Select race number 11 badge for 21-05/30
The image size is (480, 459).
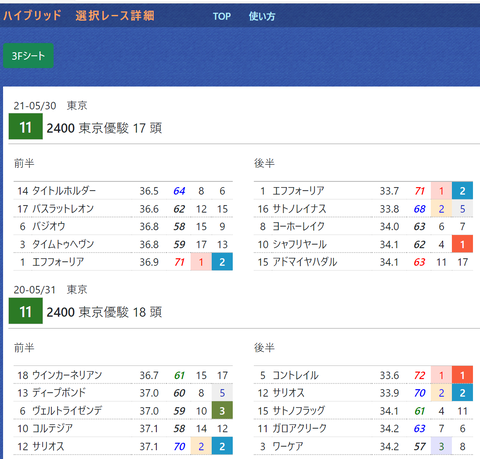[26, 126]
